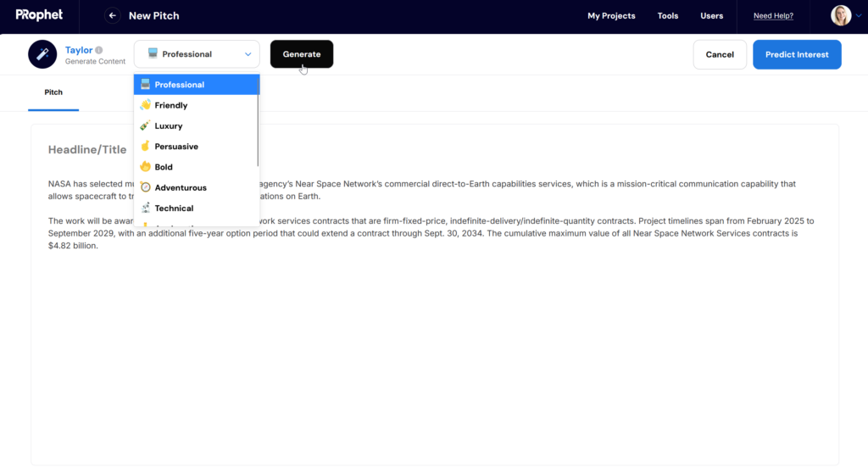Click the Headline/Title field

coord(87,149)
